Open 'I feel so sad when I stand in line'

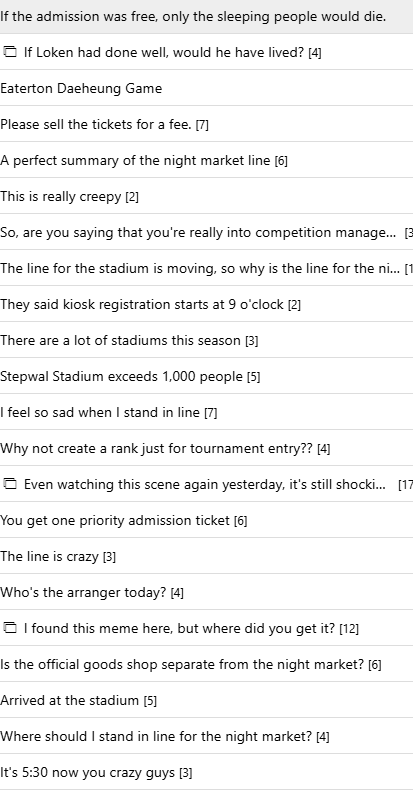(100, 413)
